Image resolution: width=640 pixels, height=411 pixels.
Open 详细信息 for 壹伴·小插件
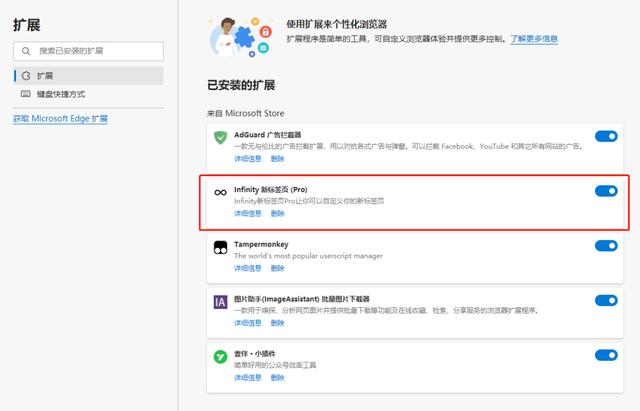pyautogui.click(x=247, y=377)
